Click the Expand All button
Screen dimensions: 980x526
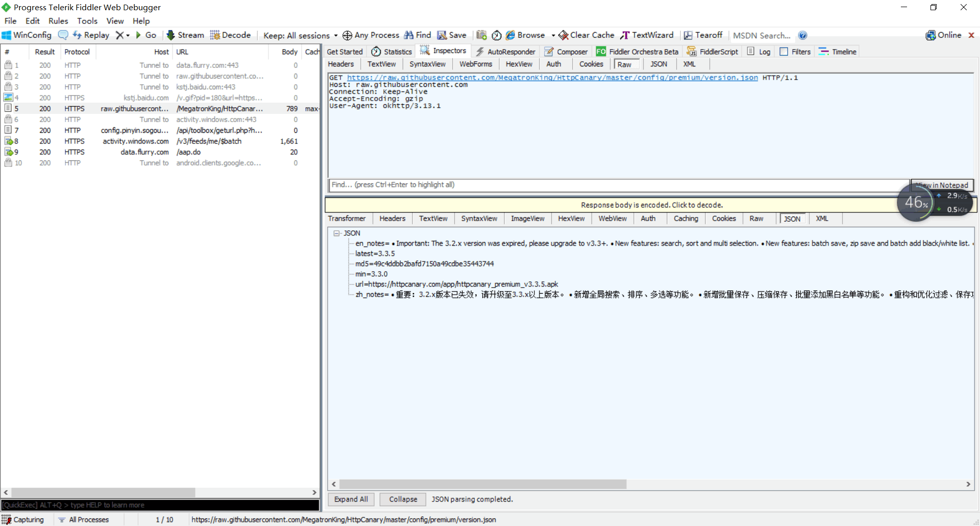[x=351, y=499]
